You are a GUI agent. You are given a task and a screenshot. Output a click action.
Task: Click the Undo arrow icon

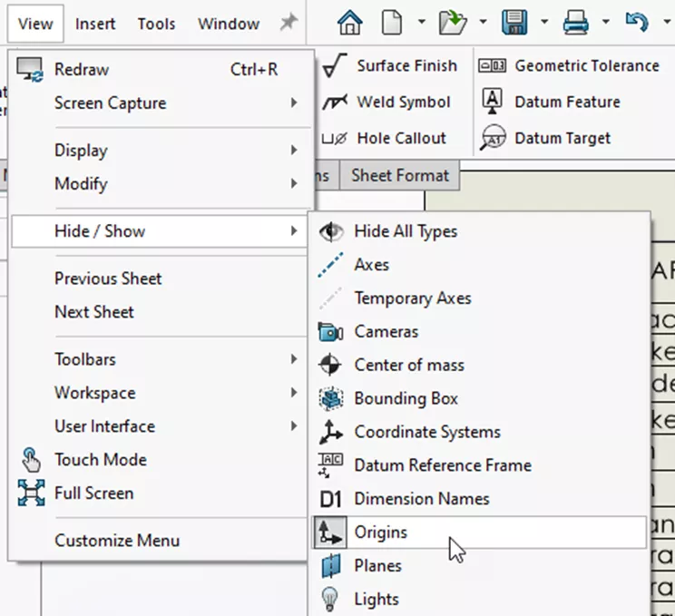point(637,22)
